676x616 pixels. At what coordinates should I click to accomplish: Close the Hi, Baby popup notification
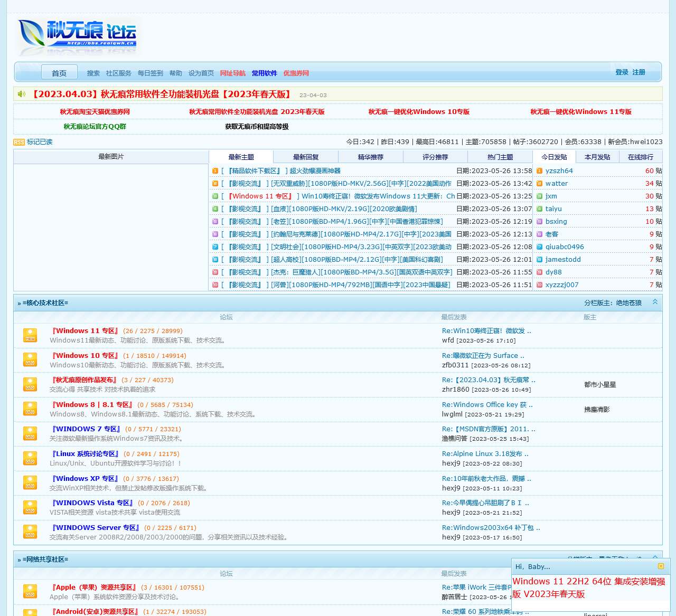click(x=661, y=566)
